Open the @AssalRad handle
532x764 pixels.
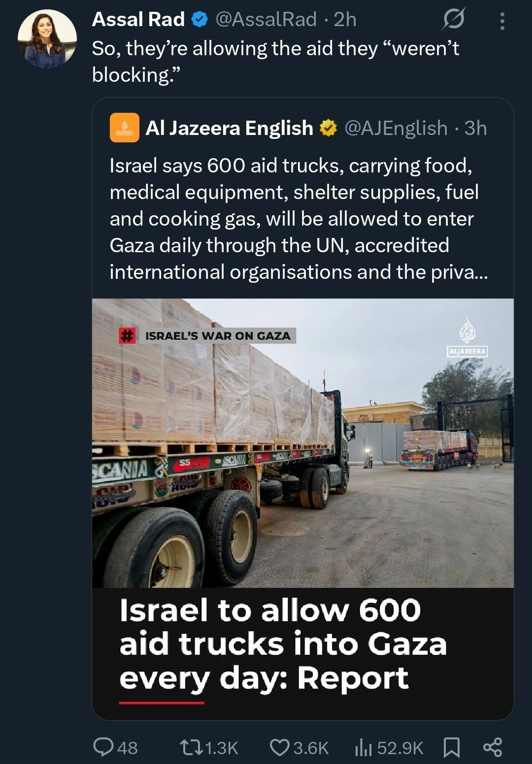[266, 19]
